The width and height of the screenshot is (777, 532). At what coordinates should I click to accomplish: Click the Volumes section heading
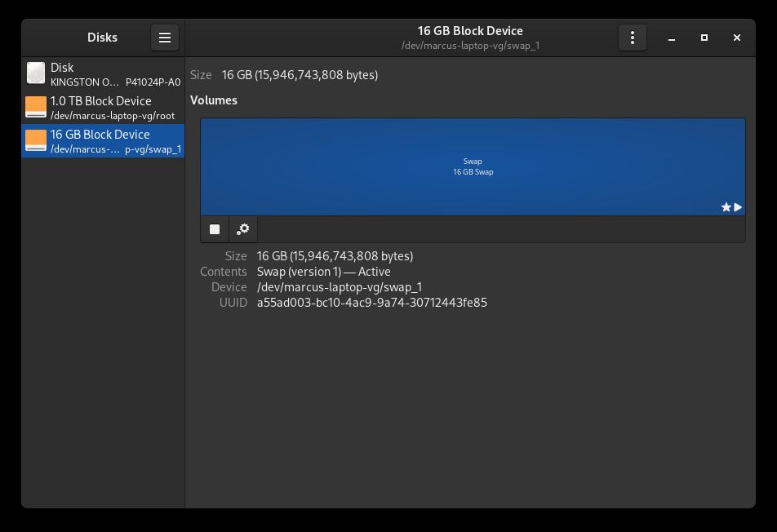click(214, 100)
